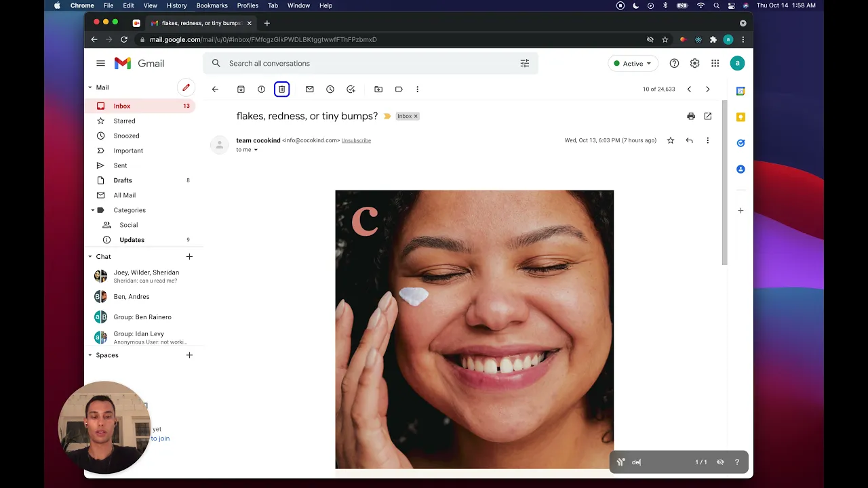
Task: Open Google apps grid
Action: coord(715,63)
